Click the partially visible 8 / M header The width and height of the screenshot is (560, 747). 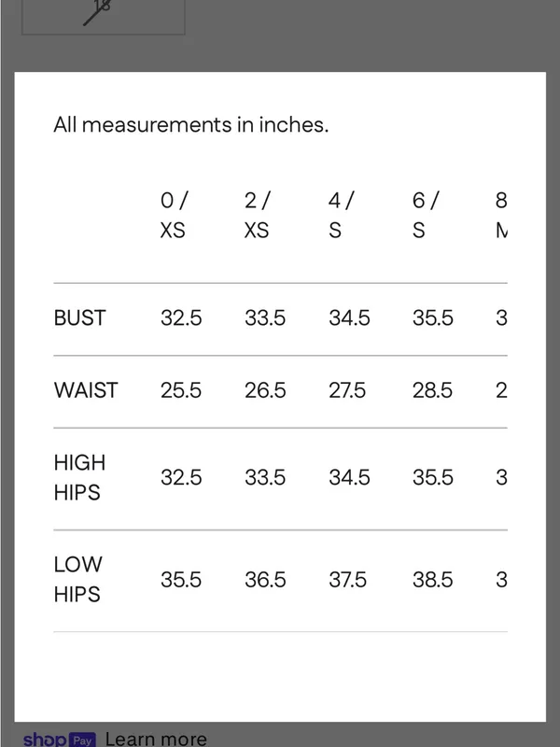pos(501,216)
